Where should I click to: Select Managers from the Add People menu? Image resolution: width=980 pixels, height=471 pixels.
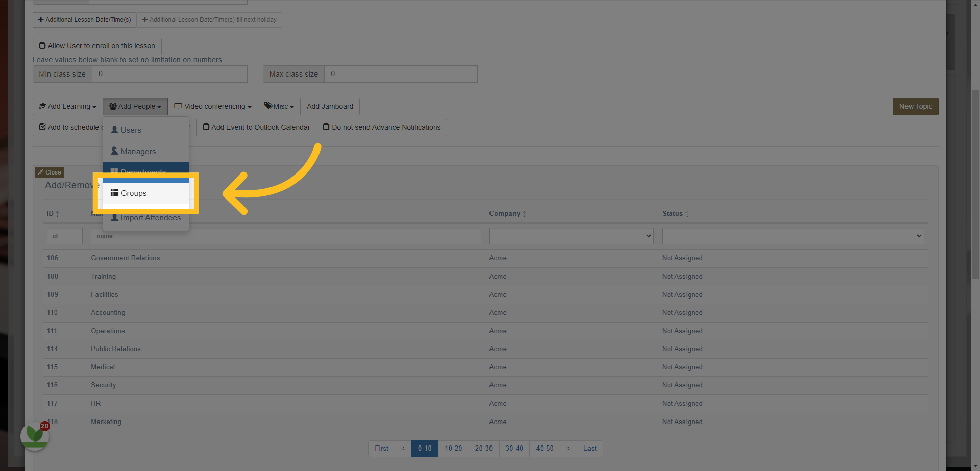146,152
